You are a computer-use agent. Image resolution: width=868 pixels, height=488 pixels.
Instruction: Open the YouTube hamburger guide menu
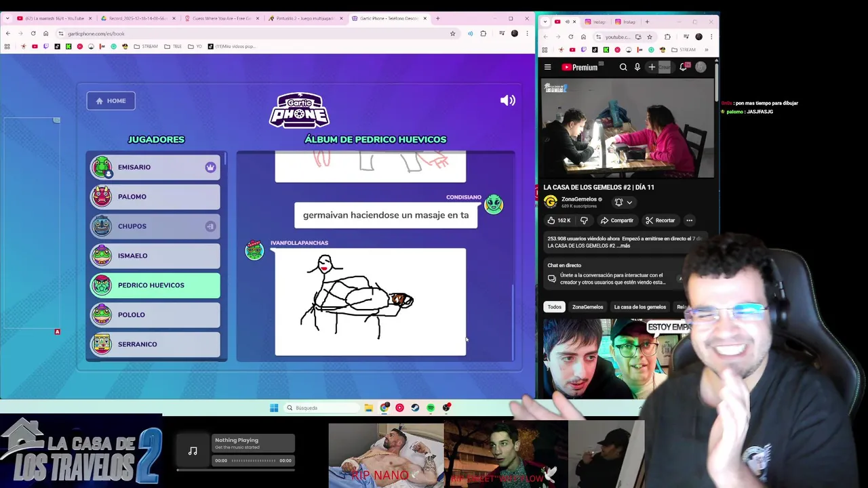[x=548, y=67]
